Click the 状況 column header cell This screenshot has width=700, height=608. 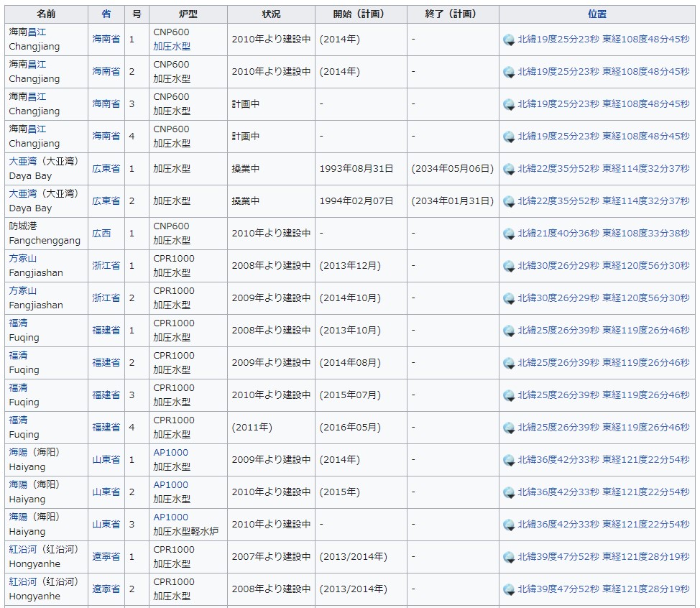(x=271, y=14)
